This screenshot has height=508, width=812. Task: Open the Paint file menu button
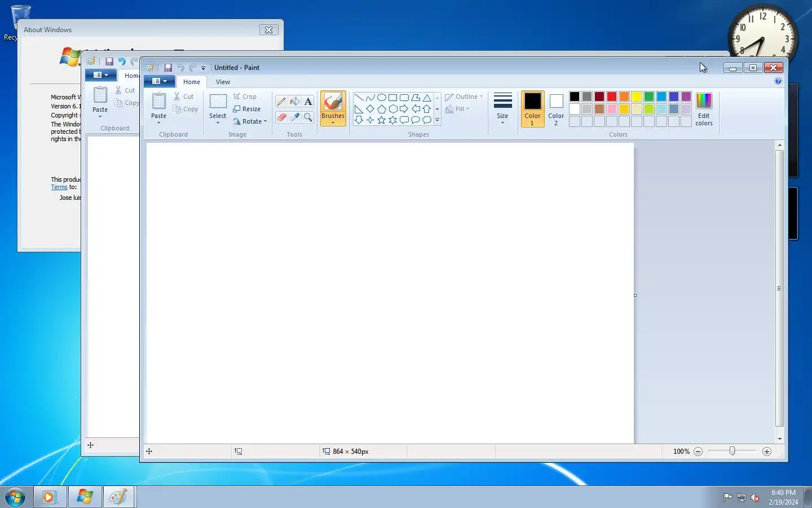159,81
